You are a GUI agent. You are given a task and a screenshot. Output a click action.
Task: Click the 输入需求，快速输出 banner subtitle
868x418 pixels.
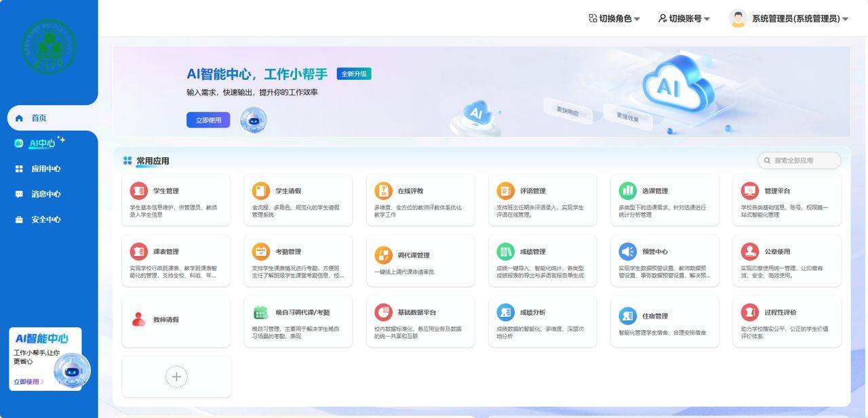point(252,92)
